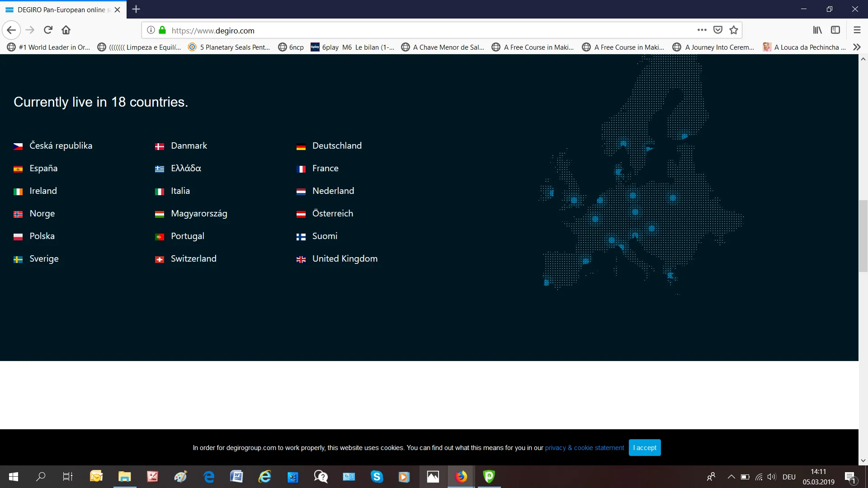Open Task View on the taskbar
868x488 pixels.
tap(67, 477)
